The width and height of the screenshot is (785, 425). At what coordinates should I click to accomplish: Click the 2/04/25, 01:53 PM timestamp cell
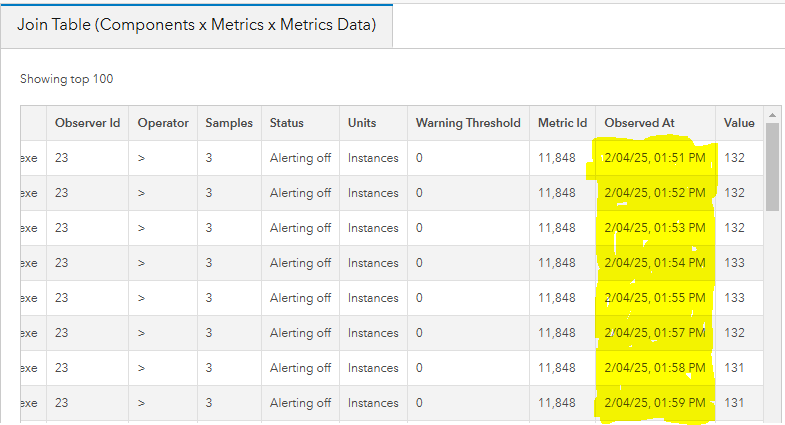point(655,228)
